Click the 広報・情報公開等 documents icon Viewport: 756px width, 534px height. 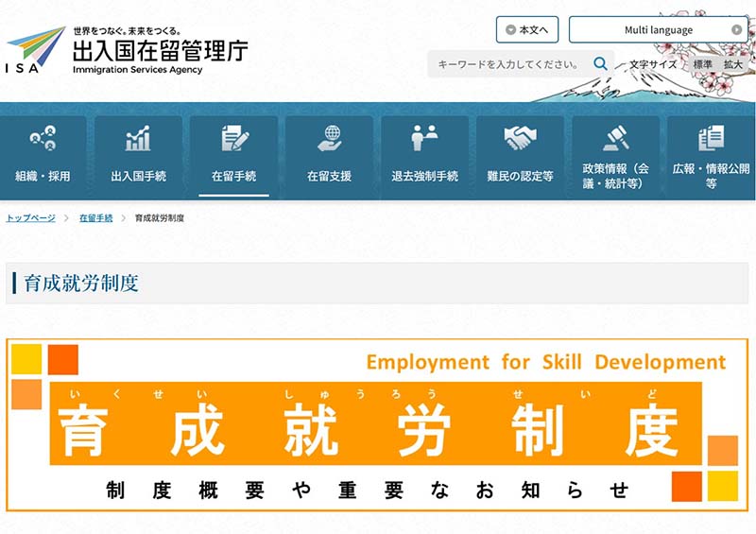(711, 139)
